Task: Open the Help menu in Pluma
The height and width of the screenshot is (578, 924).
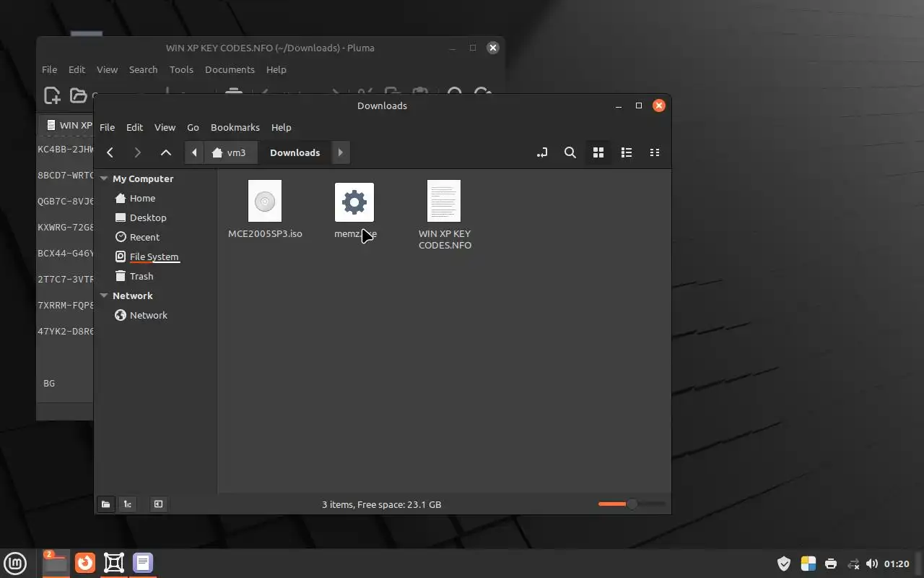Action: coord(276,69)
